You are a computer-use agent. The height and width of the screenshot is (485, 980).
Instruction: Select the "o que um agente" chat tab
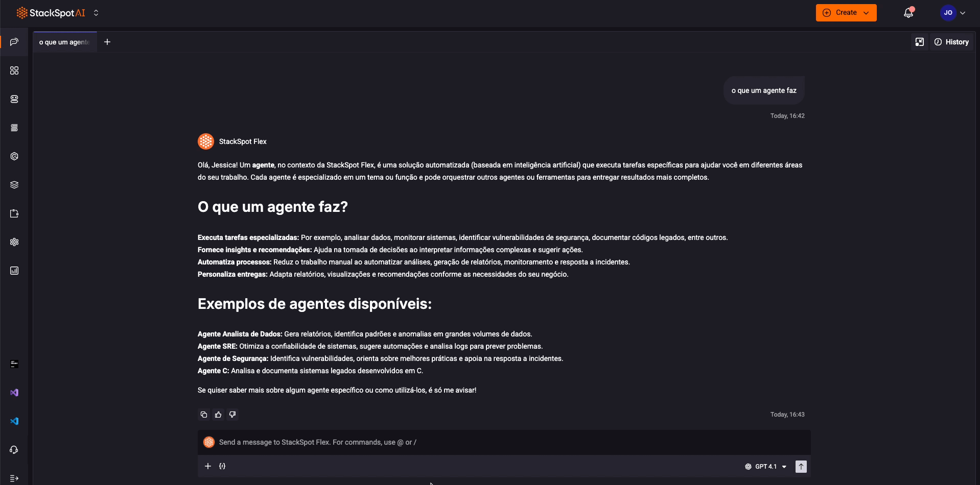(x=64, y=42)
